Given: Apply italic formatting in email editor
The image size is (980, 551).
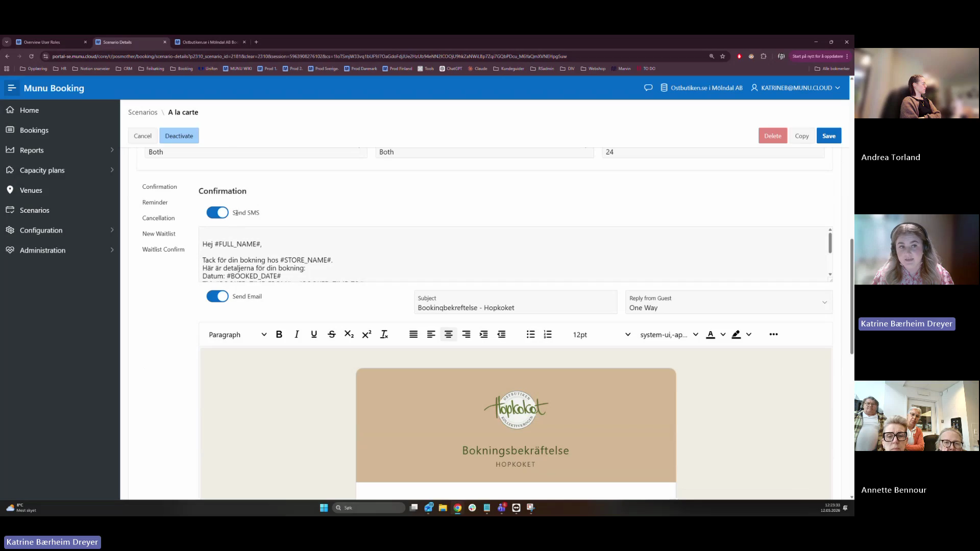Looking at the screenshot, I should tap(297, 335).
